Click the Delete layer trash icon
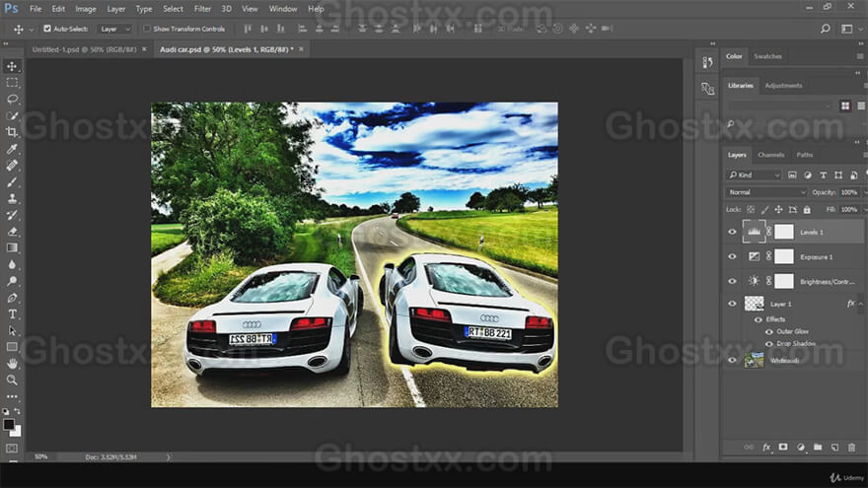868x488 pixels. (x=852, y=447)
